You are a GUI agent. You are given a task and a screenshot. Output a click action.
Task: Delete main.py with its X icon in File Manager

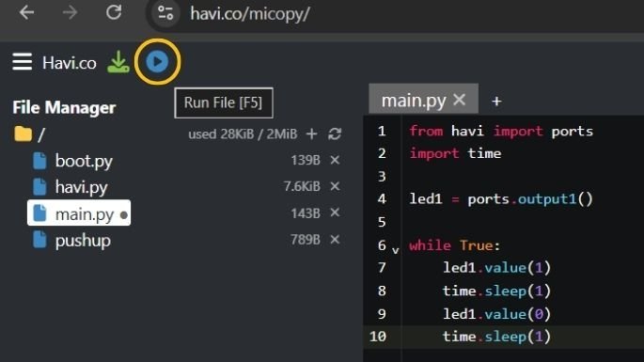(x=335, y=212)
